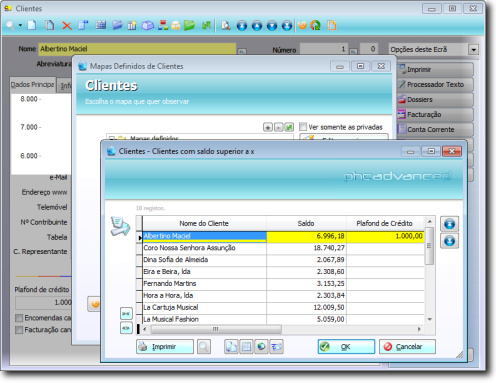496x383 pixels.
Task: Click the print preview icon in the toolbar
Action: pos(226,26)
